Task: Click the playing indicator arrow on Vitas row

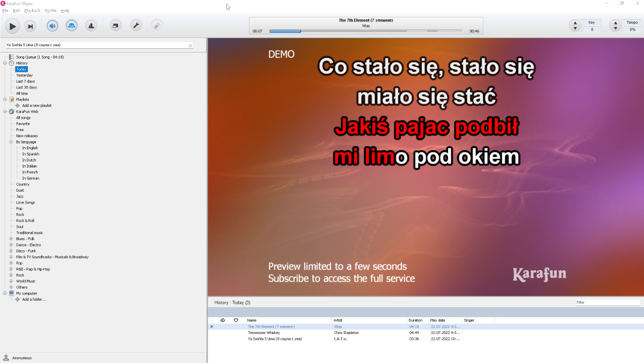Action: 212,326
